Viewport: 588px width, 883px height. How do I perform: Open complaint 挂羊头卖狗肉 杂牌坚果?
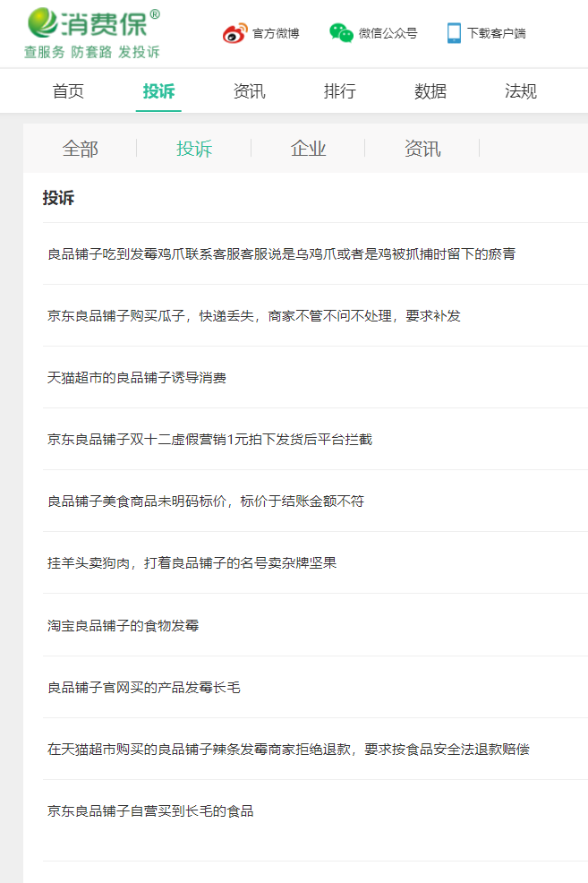pyautogui.click(x=192, y=563)
